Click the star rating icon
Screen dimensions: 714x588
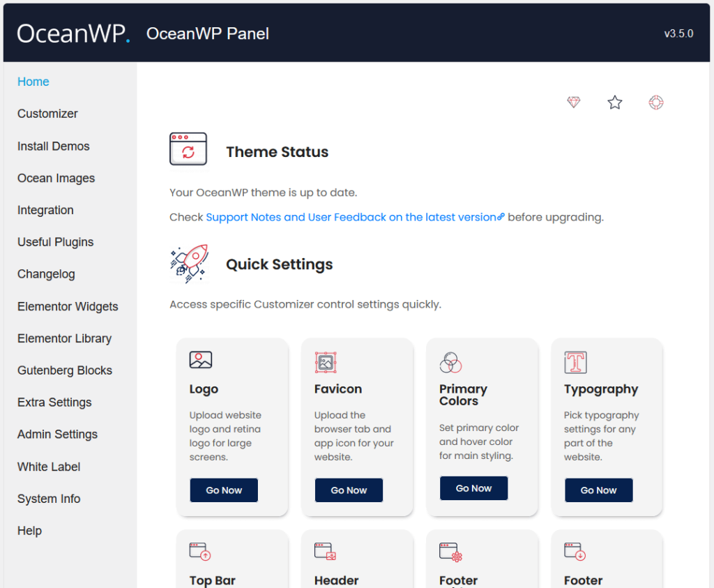click(x=615, y=102)
